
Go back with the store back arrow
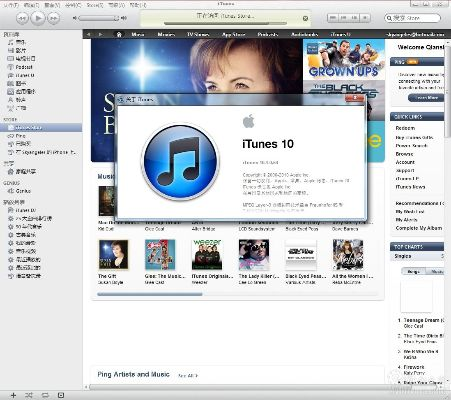pos(88,34)
